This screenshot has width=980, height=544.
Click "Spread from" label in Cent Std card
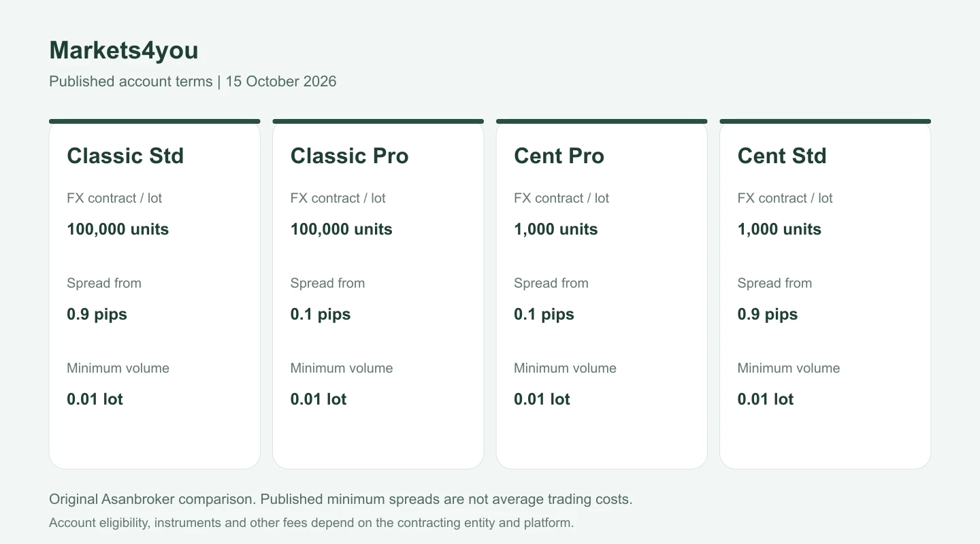774,284
